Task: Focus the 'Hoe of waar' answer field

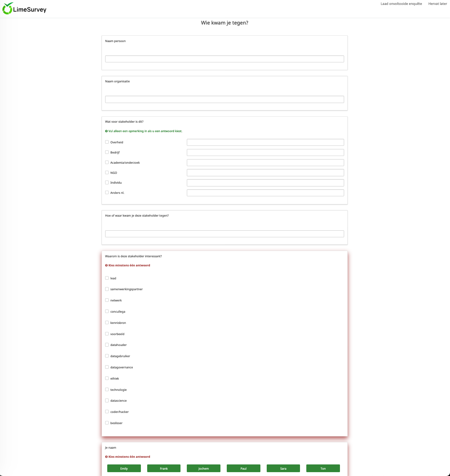Action: click(224, 234)
